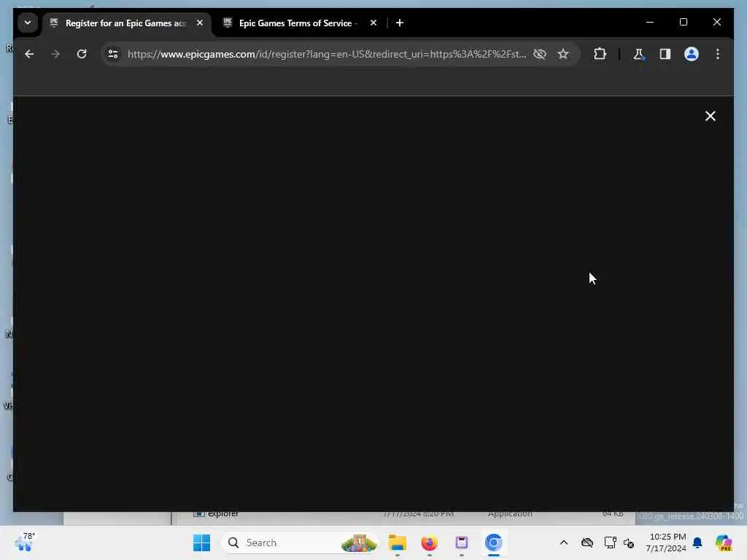View site information icon in address bar
The width and height of the screenshot is (747, 560).
tap(113, 54)
